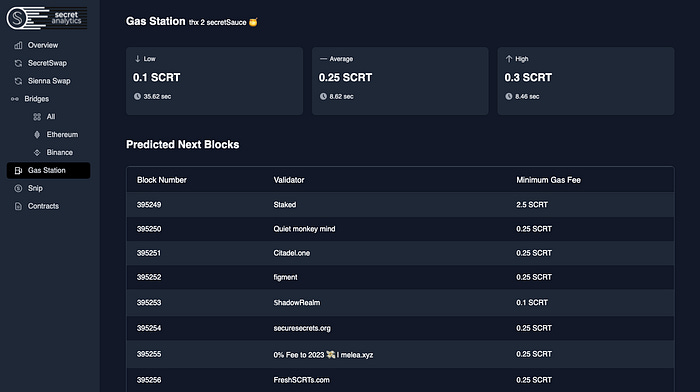Click the securesecrets.org validator

[x=302, y=328]
